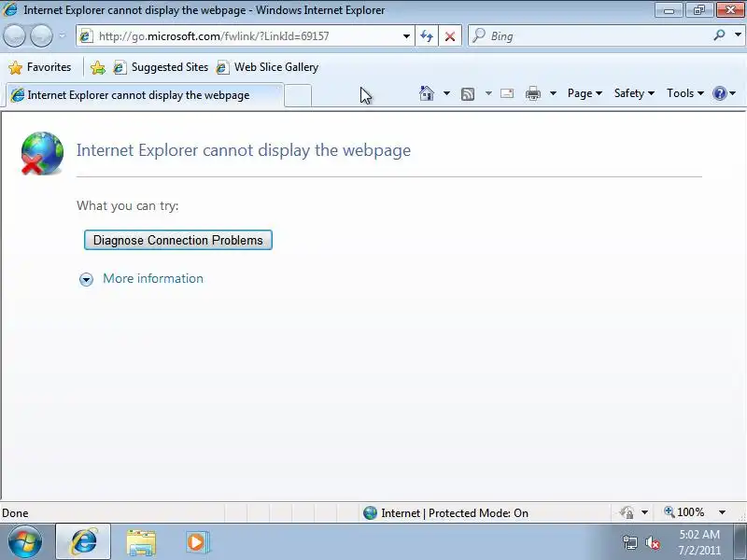Expand the zoom level dropdown arrow
Image resolution: width=747 pixels, height=560 pixels.
[x=722, y=512]
